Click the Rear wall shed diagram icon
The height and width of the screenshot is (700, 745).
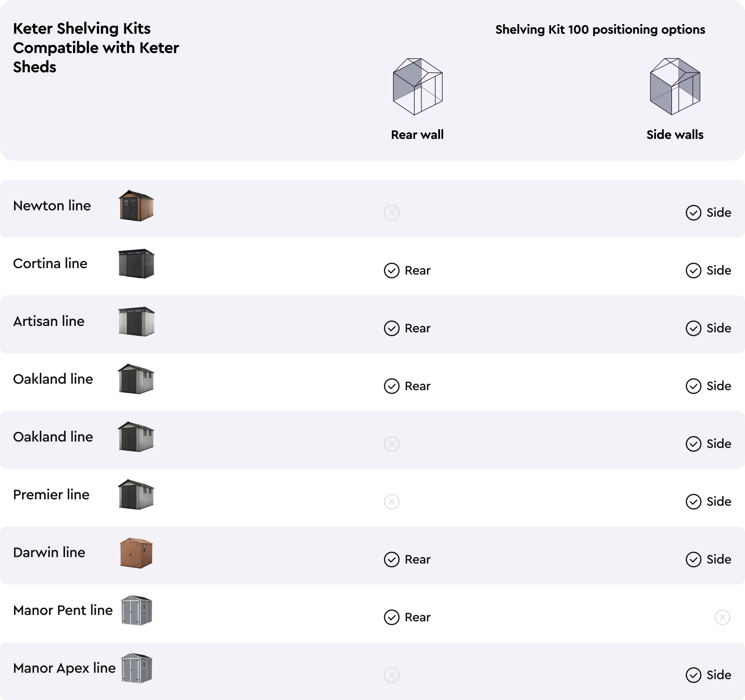tap(417, 87)
